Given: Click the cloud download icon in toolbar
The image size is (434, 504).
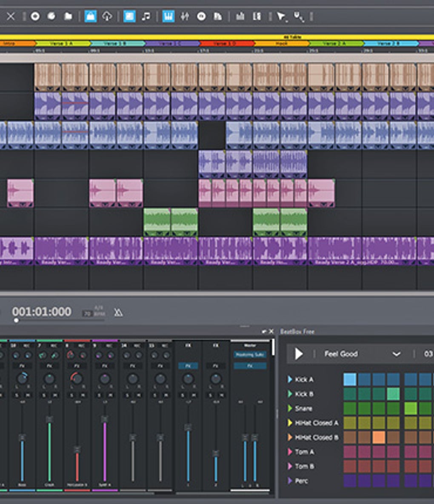Looking at the screenshot, I should [x=107, y=16].
